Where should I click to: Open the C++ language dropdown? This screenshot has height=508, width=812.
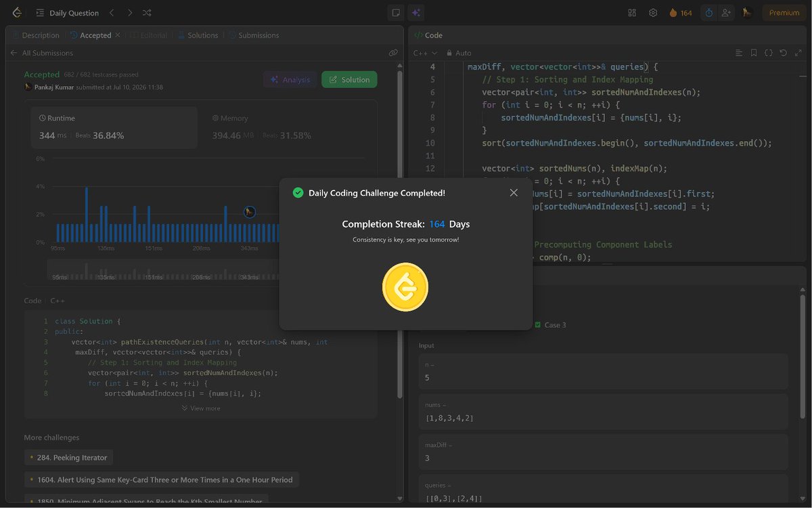pyautogui.click(x=425, y=53)
